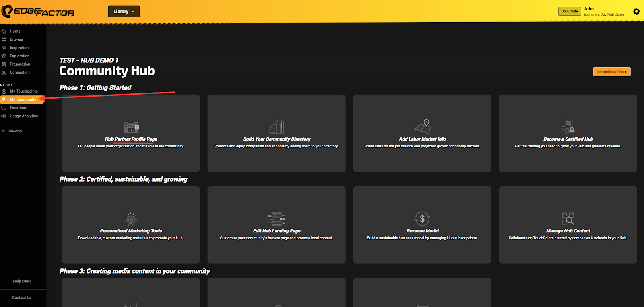Open Add Labor Market Info
Screen dimensions: 644x307
click(x=422, y=139)
